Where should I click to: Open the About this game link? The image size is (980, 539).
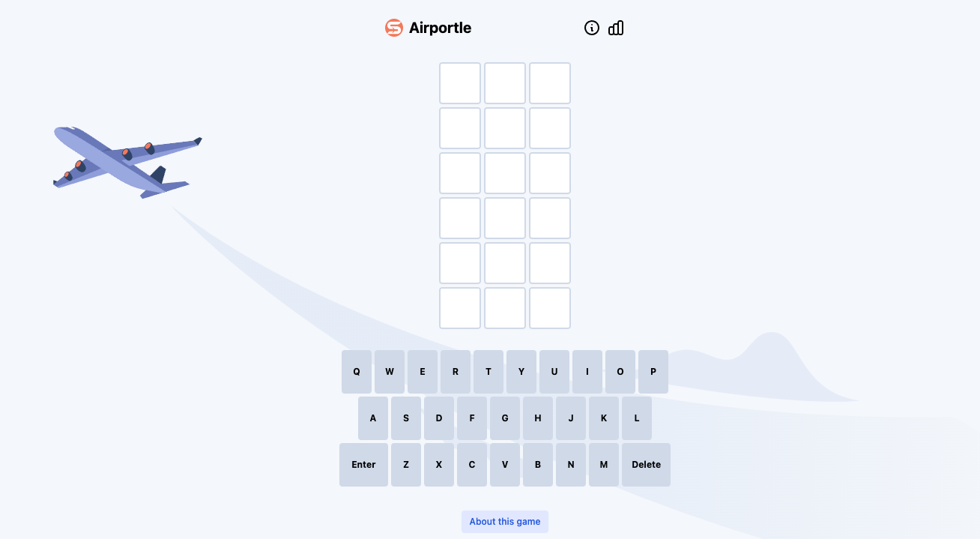coord(505,522)
